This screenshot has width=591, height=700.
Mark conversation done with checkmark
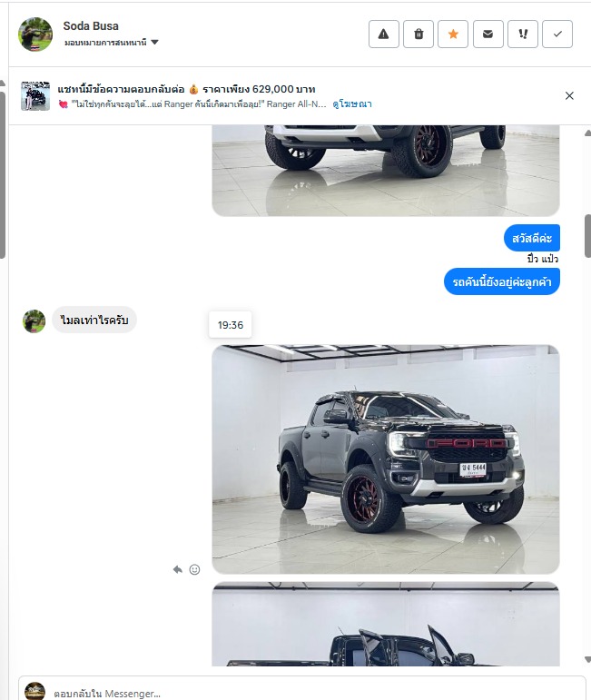click(x=557, y=34)
